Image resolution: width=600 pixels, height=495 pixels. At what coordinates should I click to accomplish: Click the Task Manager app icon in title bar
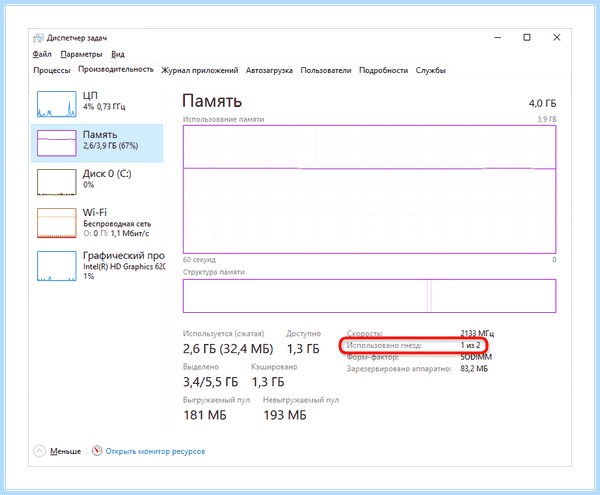pos(38,38)
